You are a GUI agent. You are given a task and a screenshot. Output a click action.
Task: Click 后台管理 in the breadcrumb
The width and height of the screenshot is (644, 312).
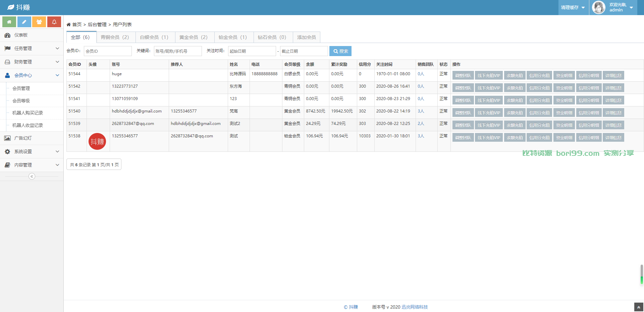(97, 25)
